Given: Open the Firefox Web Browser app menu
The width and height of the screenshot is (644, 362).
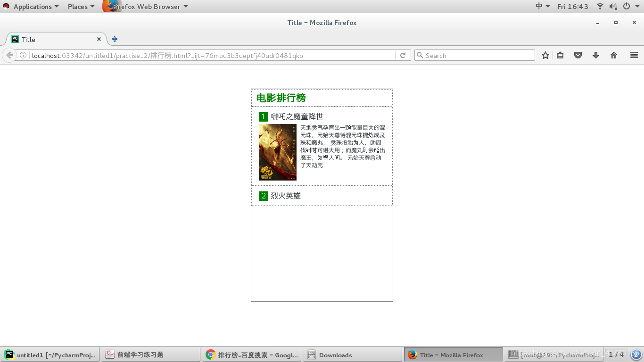Looking at the screenshot, I should tap(150, 7).
